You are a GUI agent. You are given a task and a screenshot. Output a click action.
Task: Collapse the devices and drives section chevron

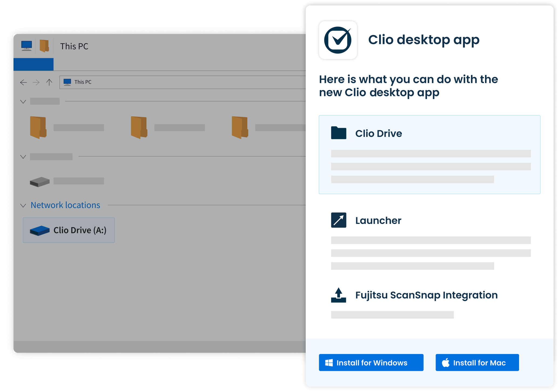(x=23, y=157)
